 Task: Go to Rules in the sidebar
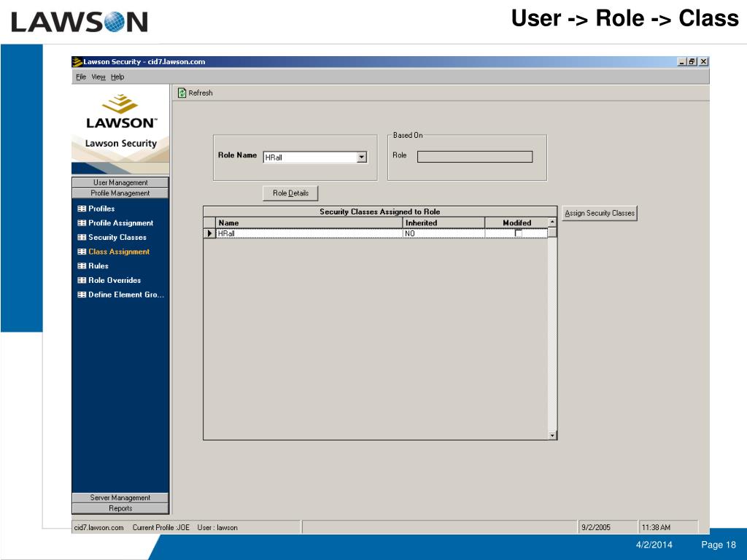[98, 265]
